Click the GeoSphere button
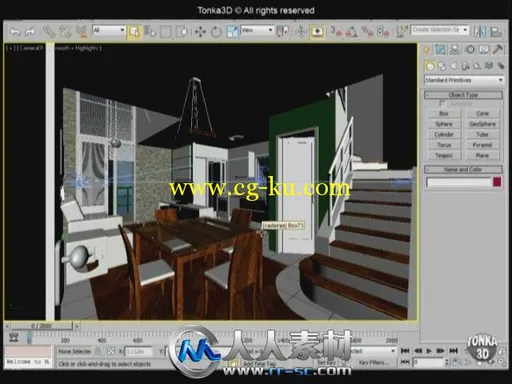 482,124
